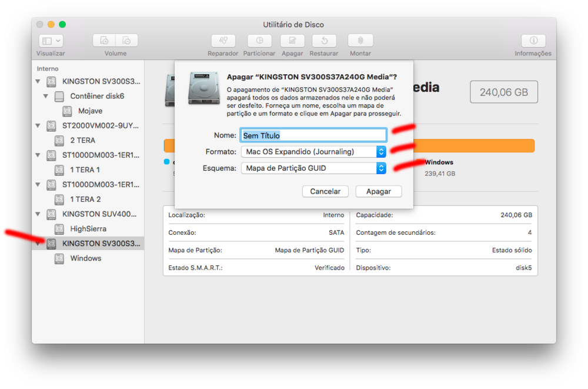
Task: Collapse the ST2000VM002 disk expander
Action: tap(38, 126)
